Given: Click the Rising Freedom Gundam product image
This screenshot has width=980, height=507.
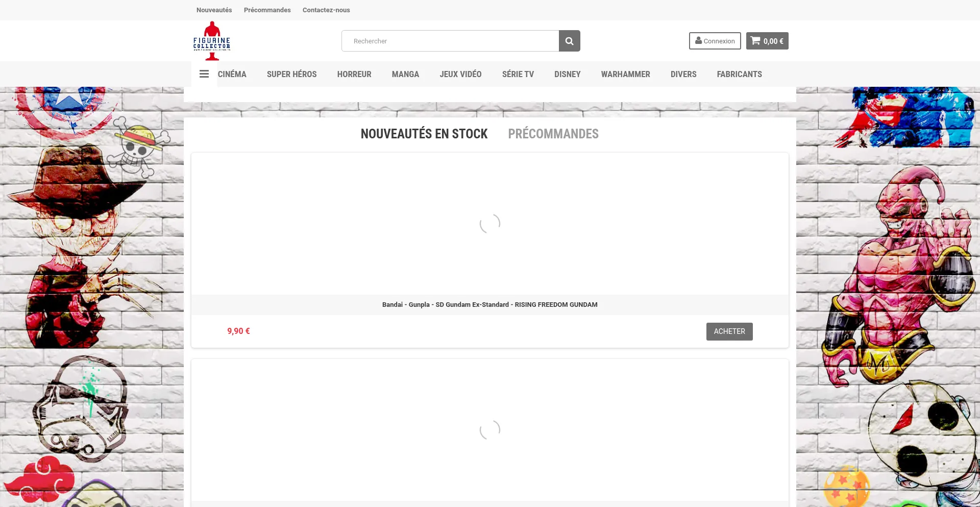Looking at the screenshot, I should coord(490,224).
